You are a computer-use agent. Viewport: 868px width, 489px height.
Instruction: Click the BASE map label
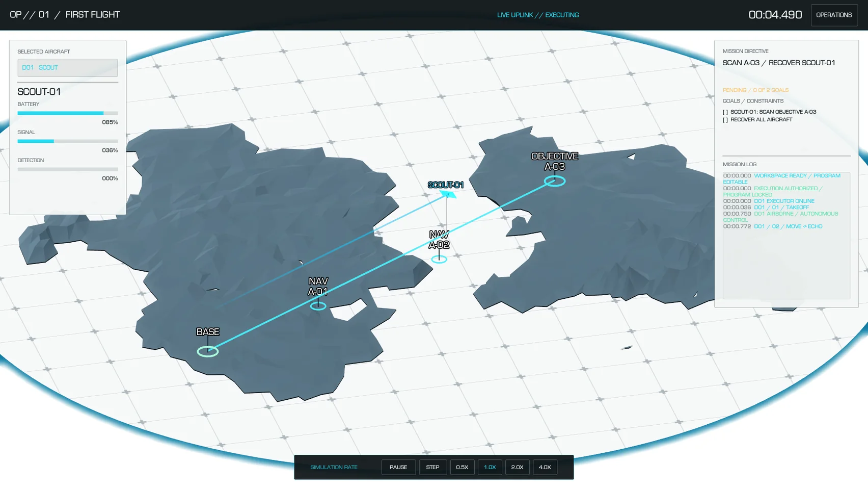click(208, 332)
